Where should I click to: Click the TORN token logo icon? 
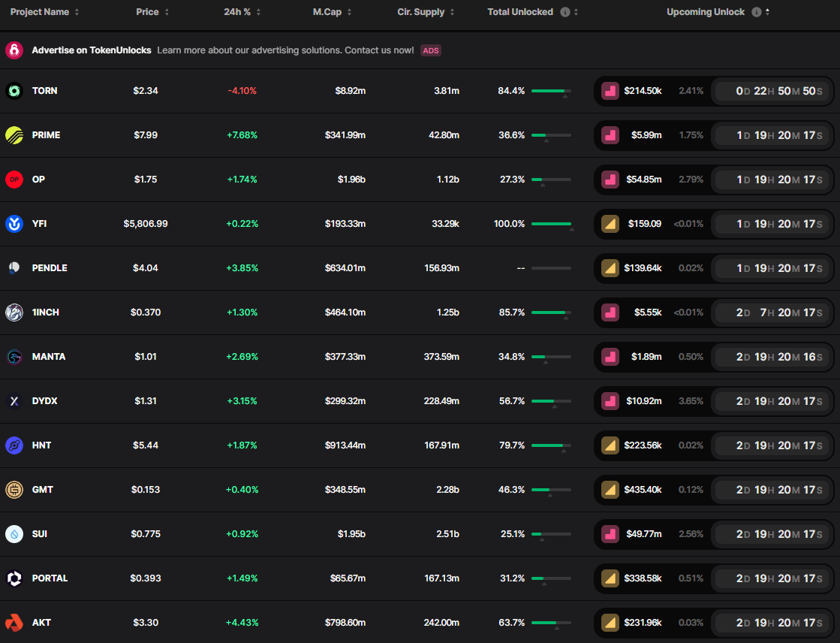click(14, 91)
